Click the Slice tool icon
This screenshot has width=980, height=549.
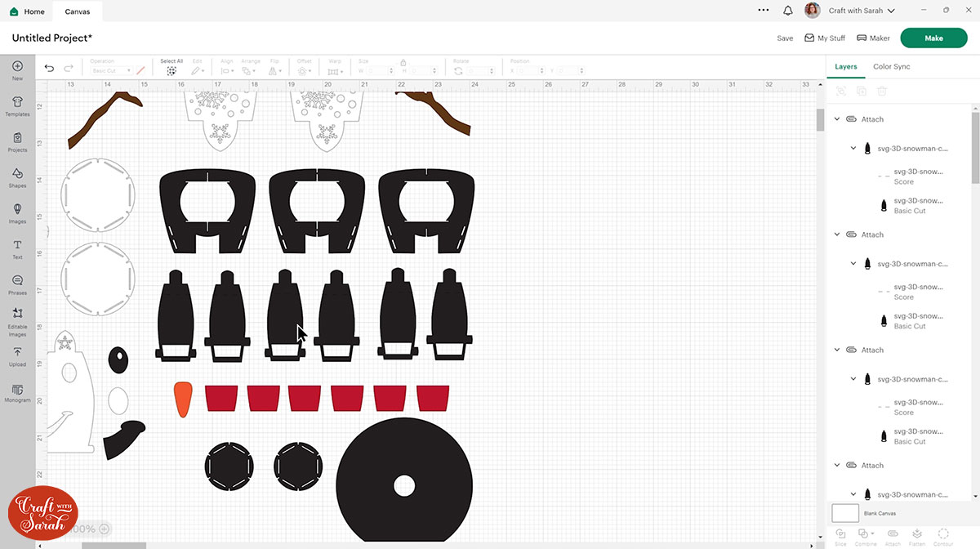point(840,533)
